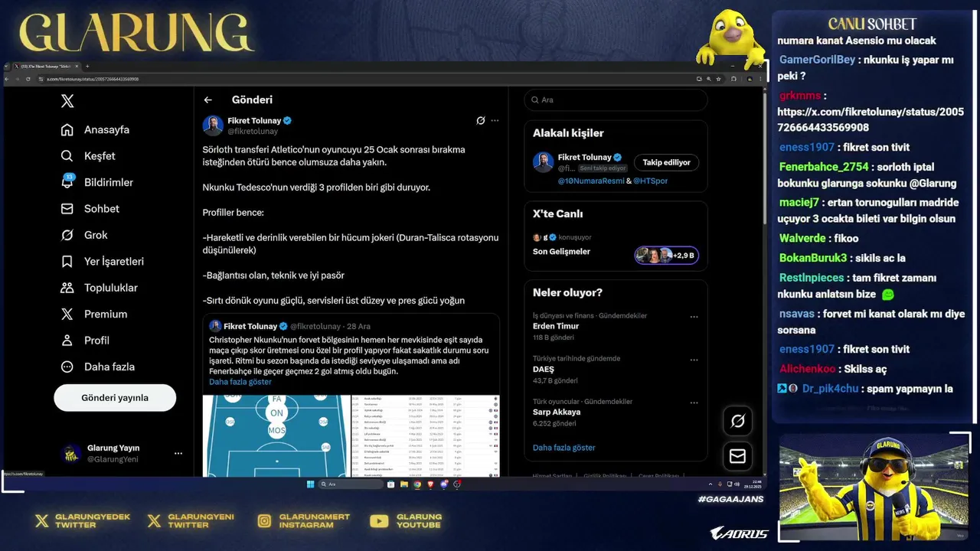Viewport: 980px width, 551px height.
Task: Reload the page with browser refresh icon
Action: tap(28, 79)
